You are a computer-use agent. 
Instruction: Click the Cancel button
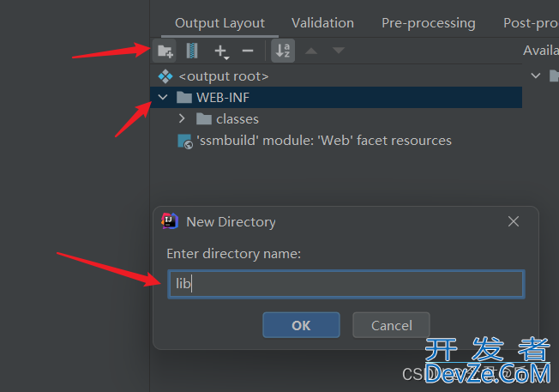pos(392,325)
